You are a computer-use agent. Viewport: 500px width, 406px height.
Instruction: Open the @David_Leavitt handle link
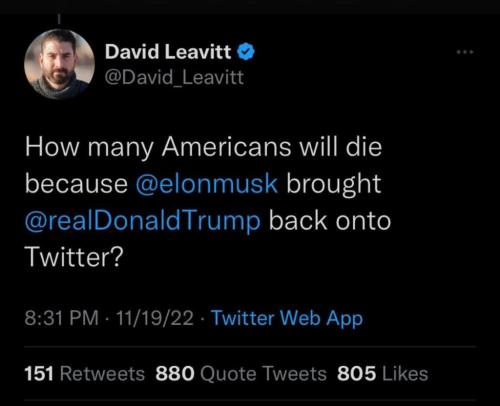[174, 78]
